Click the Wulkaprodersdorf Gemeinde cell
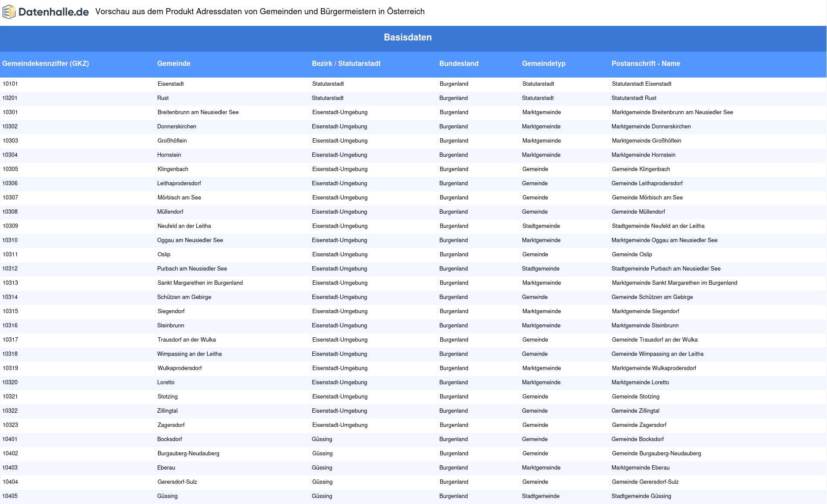Viewport: 827px width, 504px height. (x=179, y=368)
